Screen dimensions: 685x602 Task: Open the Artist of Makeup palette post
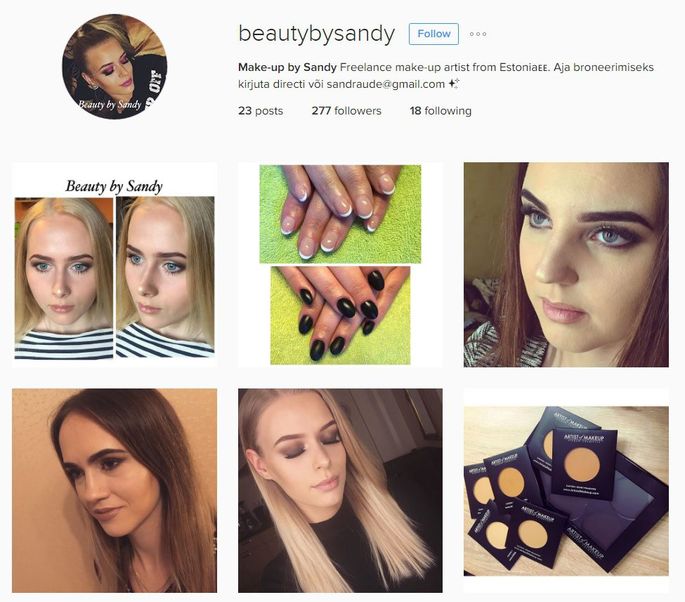click(x=566, y=491)
